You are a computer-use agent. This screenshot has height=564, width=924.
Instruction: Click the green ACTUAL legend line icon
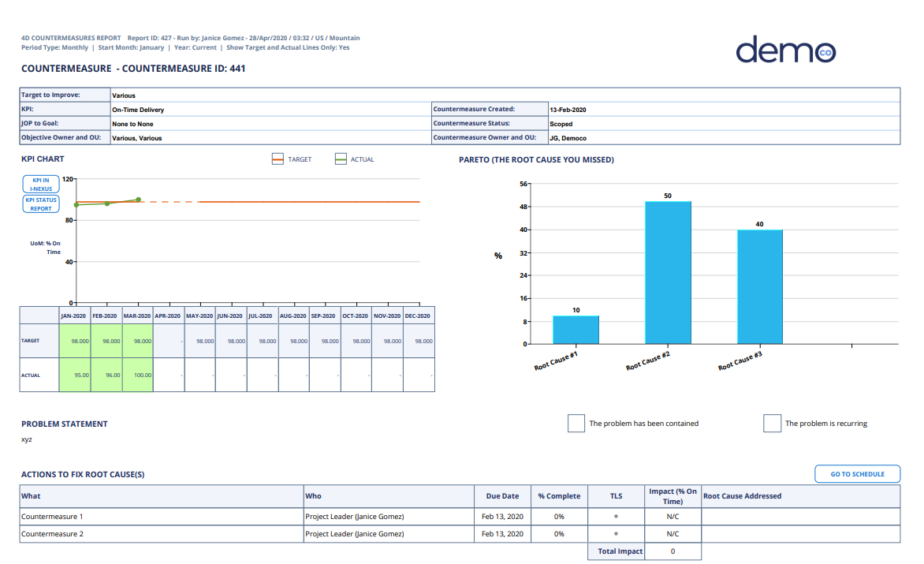339,159
